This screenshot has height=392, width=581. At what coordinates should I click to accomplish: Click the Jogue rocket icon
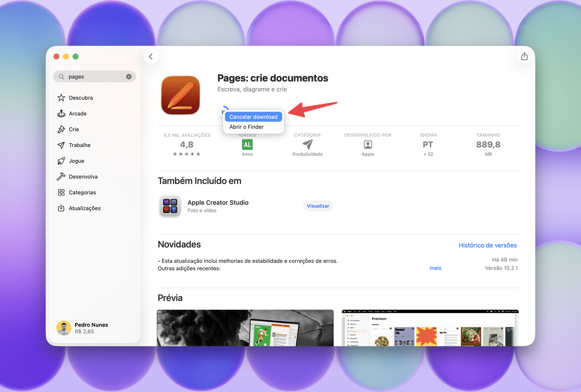[61, 161]
